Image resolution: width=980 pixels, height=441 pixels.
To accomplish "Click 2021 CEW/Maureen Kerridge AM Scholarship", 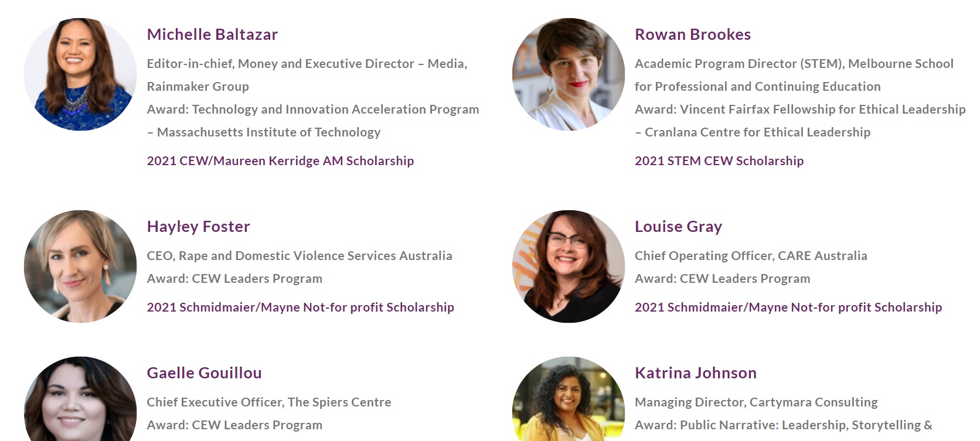I will click(x=280, y=161).
